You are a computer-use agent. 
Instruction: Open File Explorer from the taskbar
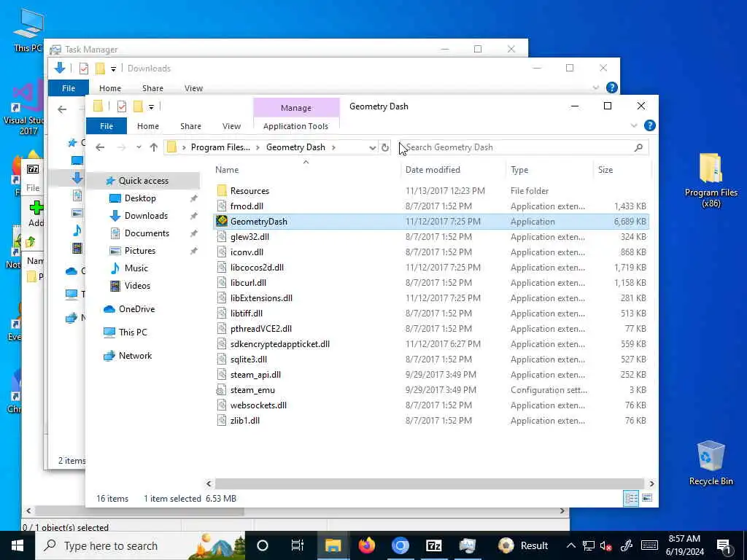(x=333, y=545)
